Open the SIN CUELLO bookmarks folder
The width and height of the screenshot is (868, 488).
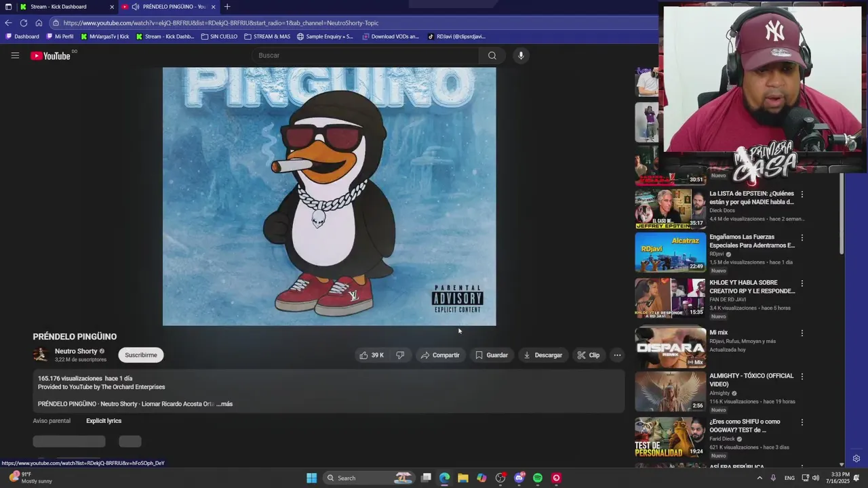219,37
